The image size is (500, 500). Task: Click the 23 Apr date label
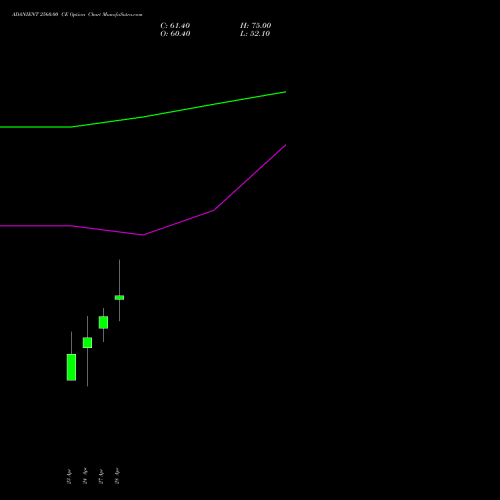coord(69,476)
